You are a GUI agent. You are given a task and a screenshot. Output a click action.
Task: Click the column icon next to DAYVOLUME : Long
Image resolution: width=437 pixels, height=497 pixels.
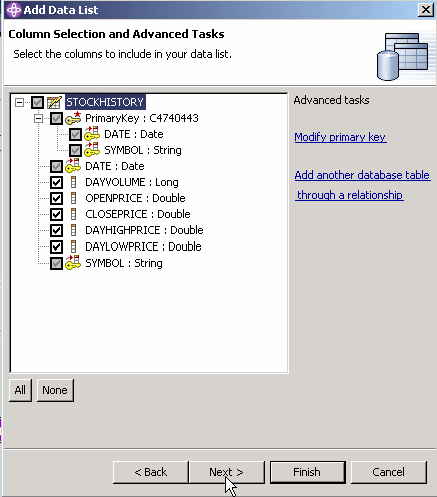(74, 182)
